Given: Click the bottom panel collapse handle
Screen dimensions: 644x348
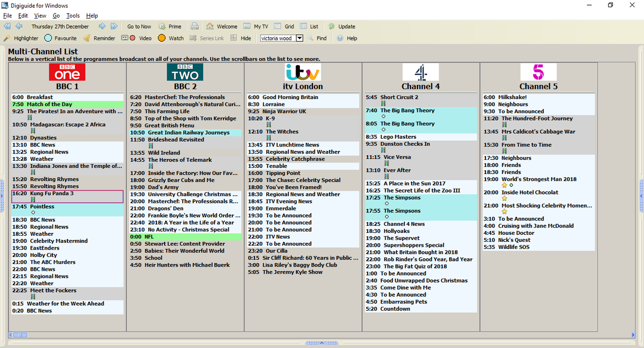Looking at the screenshot, I should pyautogui.click(x=322, y=343).
